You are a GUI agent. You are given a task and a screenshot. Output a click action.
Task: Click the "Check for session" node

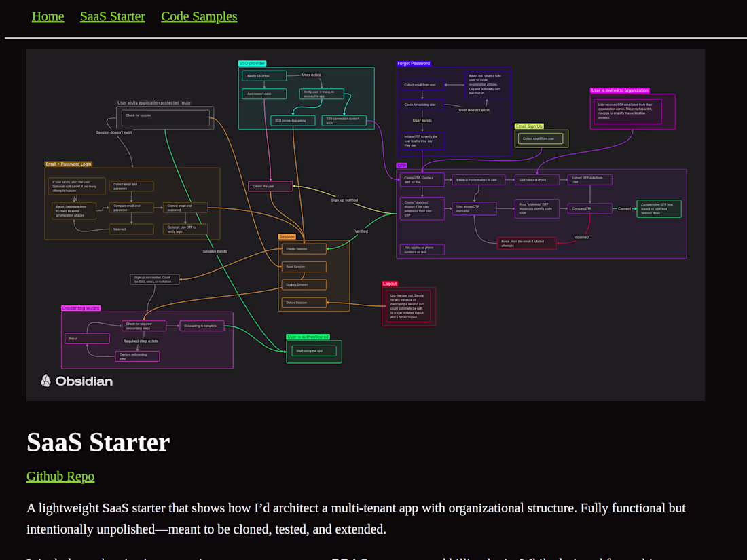pyautogui.click(x=165, y=117)
